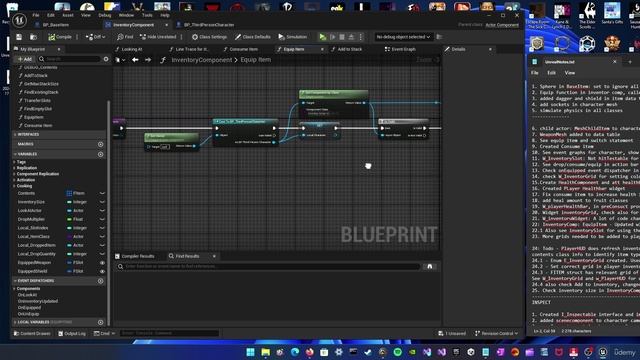Open the Looking At graph tab
This screenshot has width=640, height=360.
click(x=132, y=49)
